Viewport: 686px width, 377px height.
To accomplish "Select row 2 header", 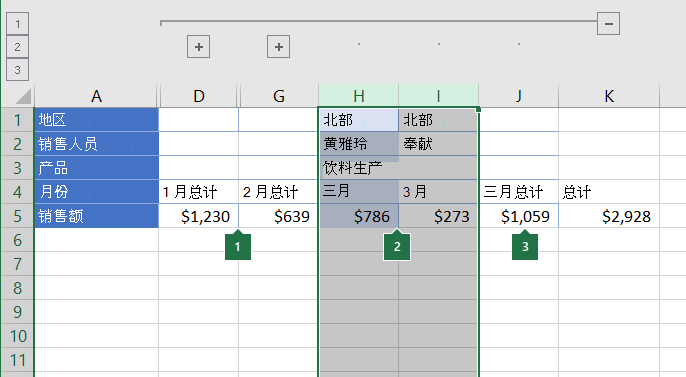I will (18, 144).
